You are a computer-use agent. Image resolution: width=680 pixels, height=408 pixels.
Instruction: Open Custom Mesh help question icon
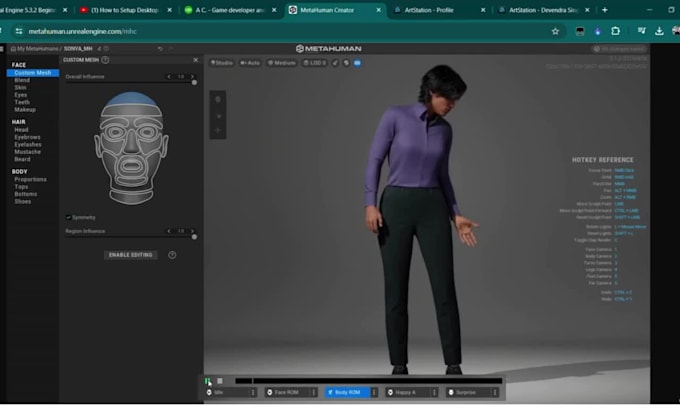[x=105, y=60]
